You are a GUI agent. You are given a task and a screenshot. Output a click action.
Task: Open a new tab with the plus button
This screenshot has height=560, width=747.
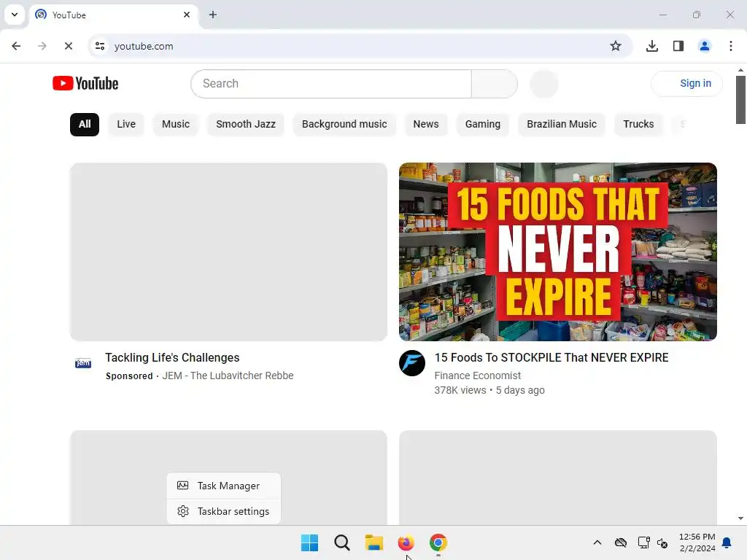[213, 15]
